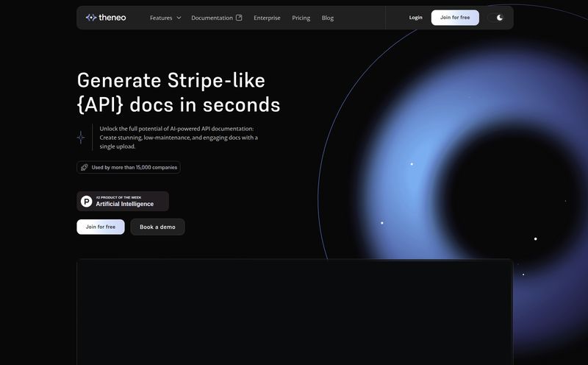Click Join for free in navbar

[x=455, y=18]
